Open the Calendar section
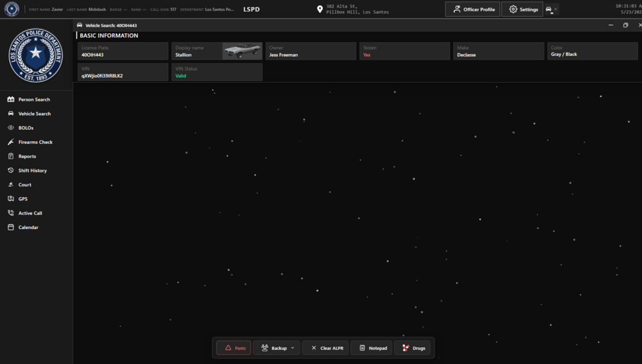The height and width of the screenshot is (364, 642). pyautogui.click(x=28, y=227)
